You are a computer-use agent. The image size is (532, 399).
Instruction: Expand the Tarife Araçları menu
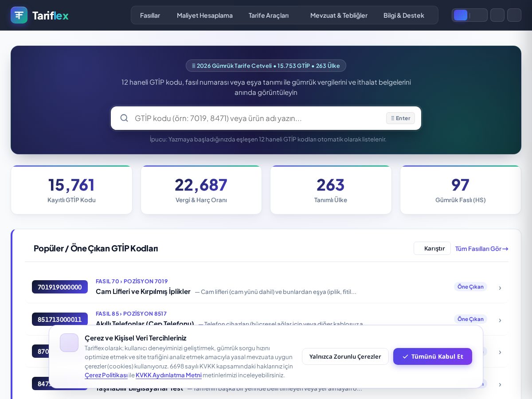(x=269, y=15)
